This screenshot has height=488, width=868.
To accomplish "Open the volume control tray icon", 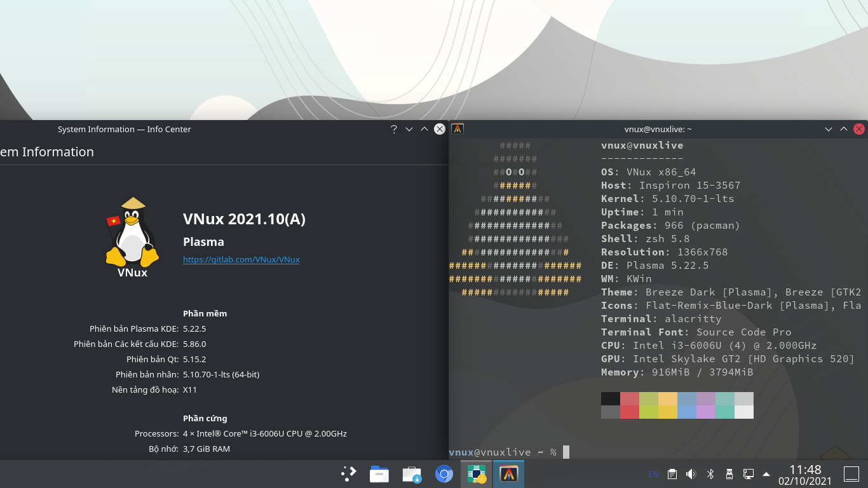I will tap(691, 474).
